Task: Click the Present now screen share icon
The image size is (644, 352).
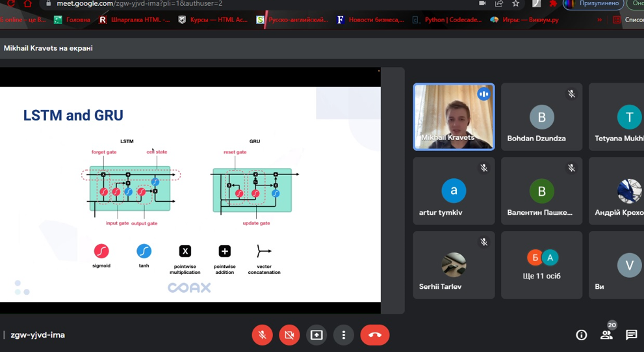Action: 316,334
